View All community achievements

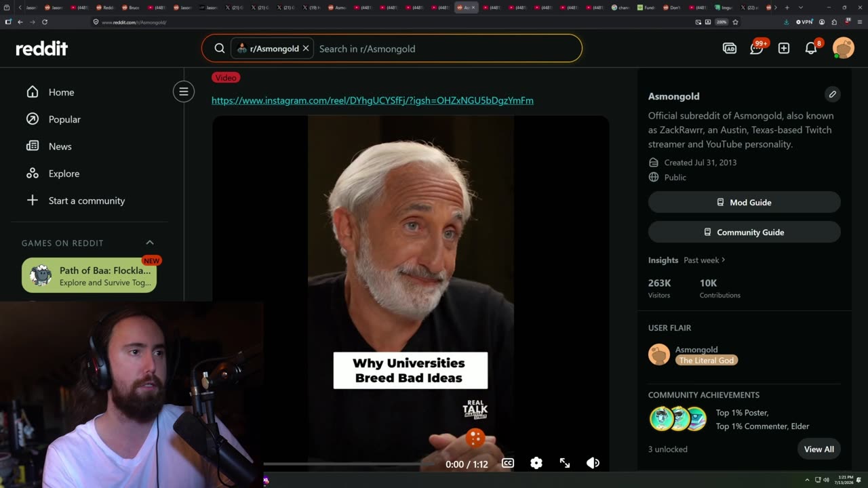(818, 449)
